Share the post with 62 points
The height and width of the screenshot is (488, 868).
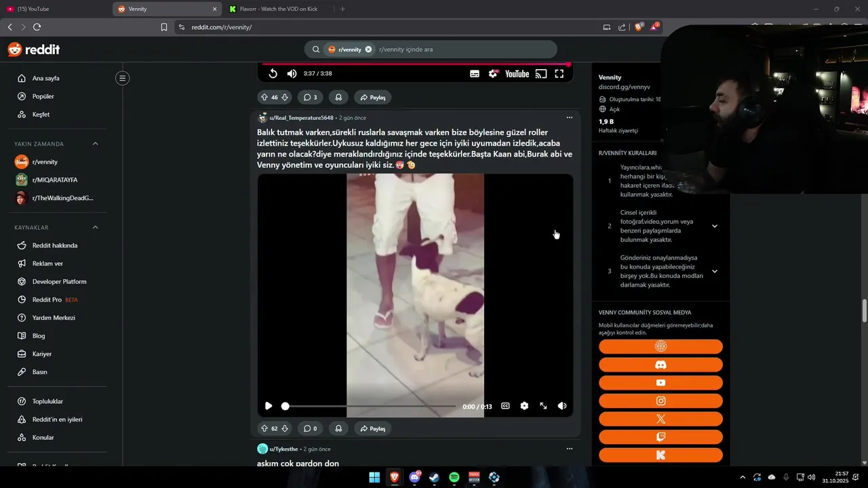[x=373, y=428]
